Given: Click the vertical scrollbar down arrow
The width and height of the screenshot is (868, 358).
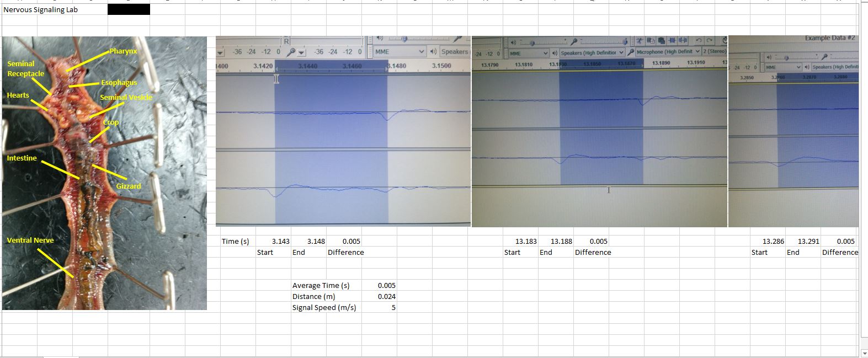Looking at the screenshot, I should point(864,353).
